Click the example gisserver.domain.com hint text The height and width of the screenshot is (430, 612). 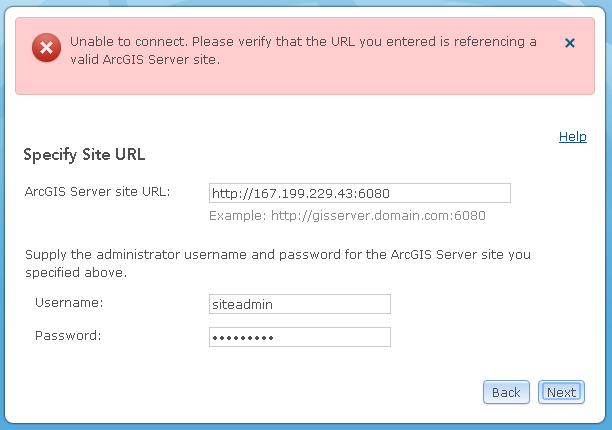(347, 216)
